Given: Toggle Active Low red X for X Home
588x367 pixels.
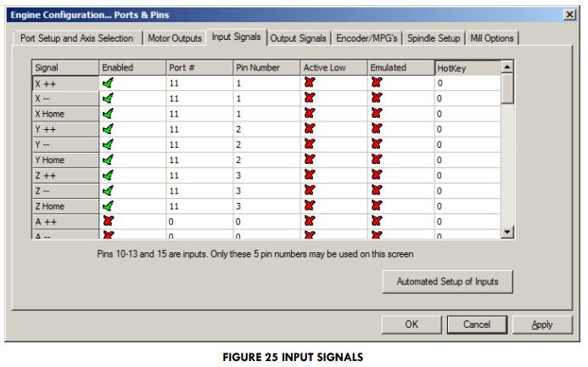Looking at the screenshot, I should click(309, 114).
